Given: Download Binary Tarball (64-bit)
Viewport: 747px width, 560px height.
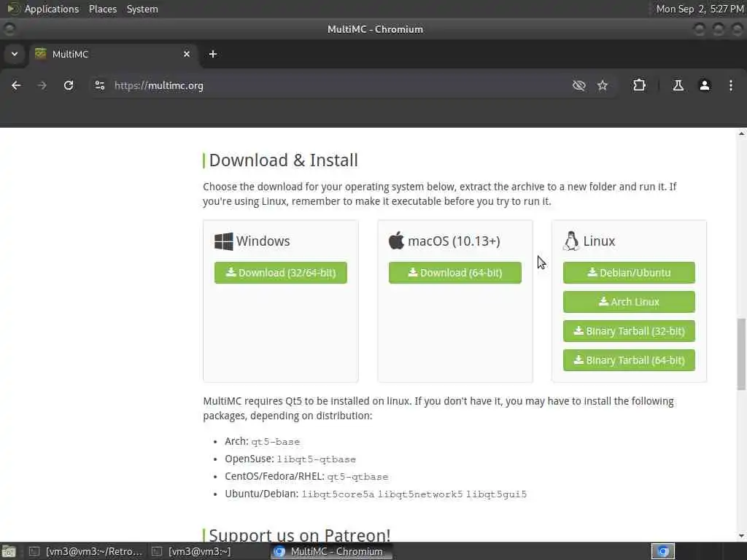Looking at the screenshot, I should point(629,360).
